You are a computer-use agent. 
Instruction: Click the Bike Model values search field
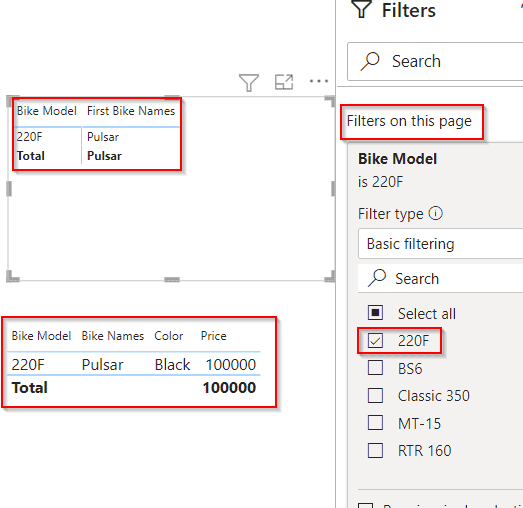pos(440,279)
